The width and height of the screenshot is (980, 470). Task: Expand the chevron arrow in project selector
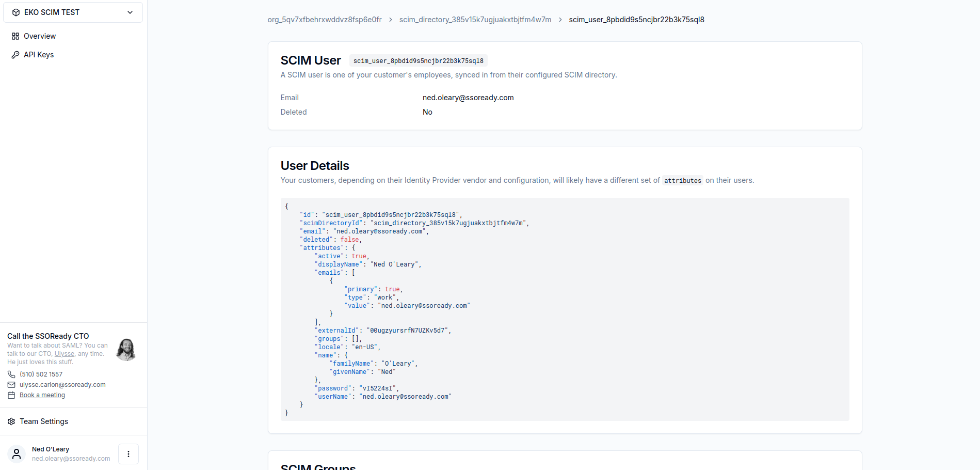click(130, 12)
